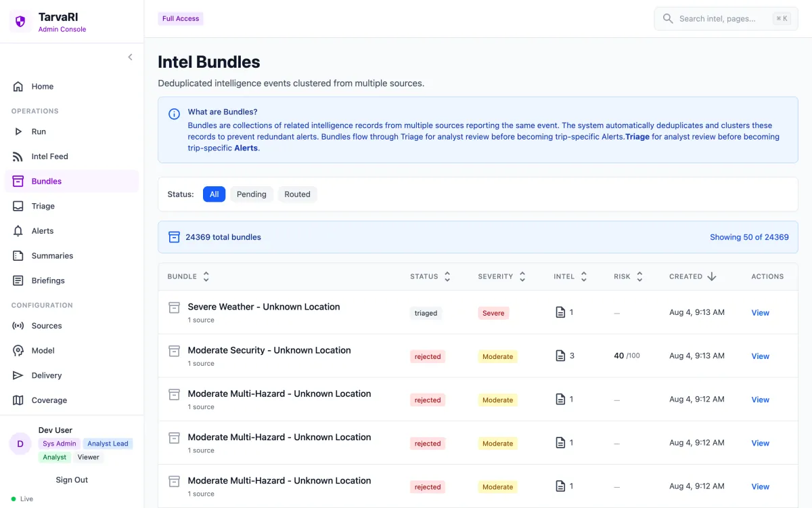Click the Dev User avatar

(20, 444)
